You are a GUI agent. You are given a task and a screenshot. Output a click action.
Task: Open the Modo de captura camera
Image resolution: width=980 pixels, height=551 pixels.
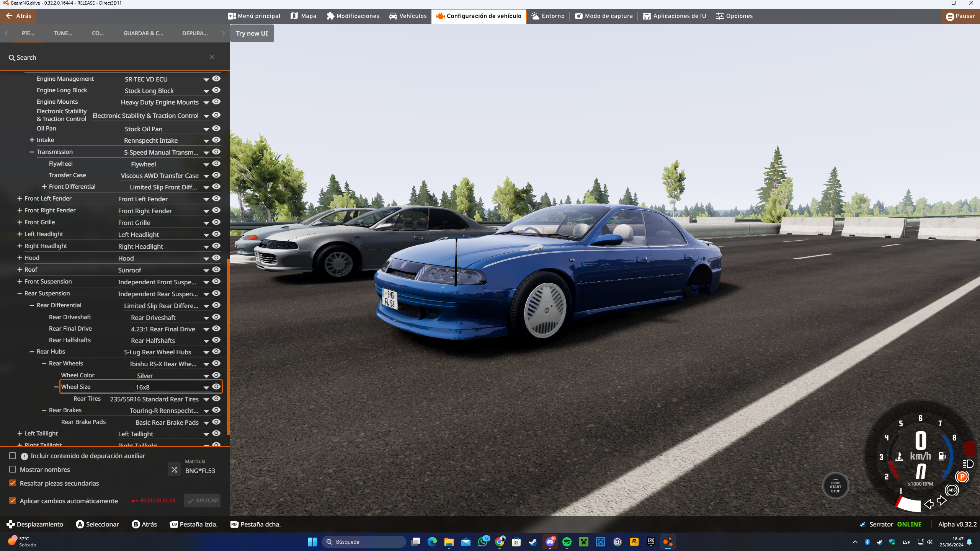click(604, 16)
